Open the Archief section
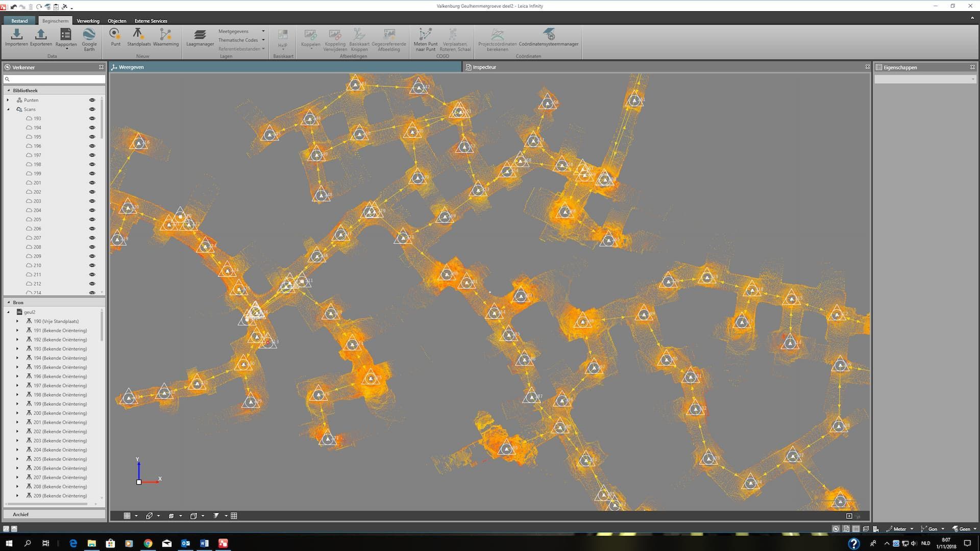The width and height of the screenshot is (980, 551). 21,514
